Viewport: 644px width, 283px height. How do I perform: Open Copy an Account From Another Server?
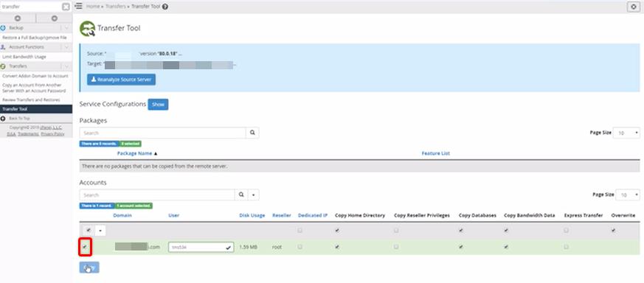click(x=34, y=88)
